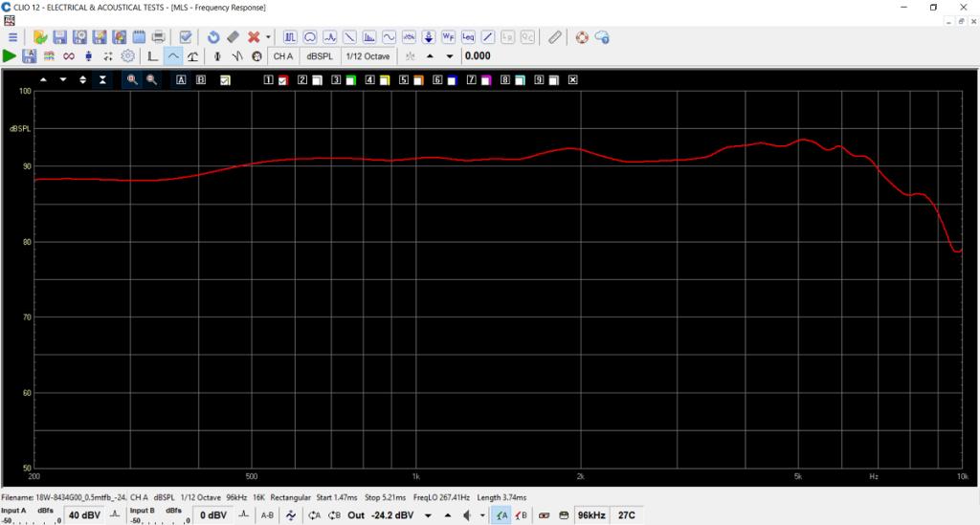980x525 pixels.
Task: Open the MLS analysis menu icon
Action: coord(290,37)
